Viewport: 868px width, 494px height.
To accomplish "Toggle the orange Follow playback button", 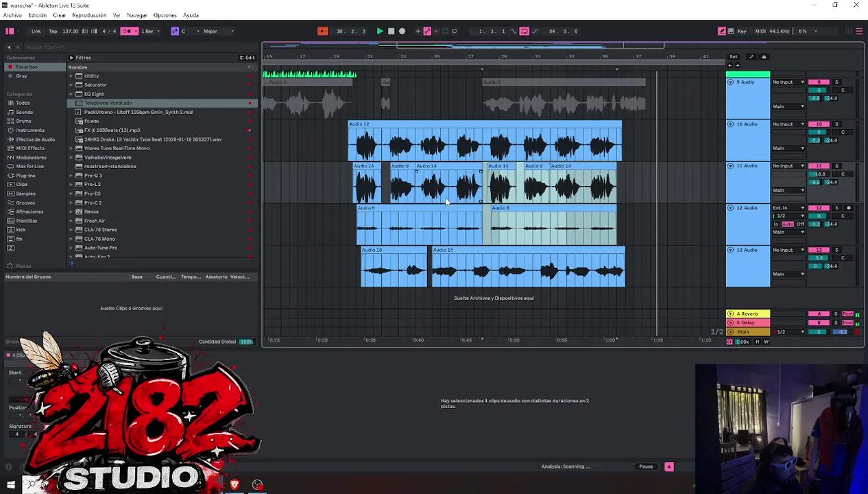I will (322, 31).
